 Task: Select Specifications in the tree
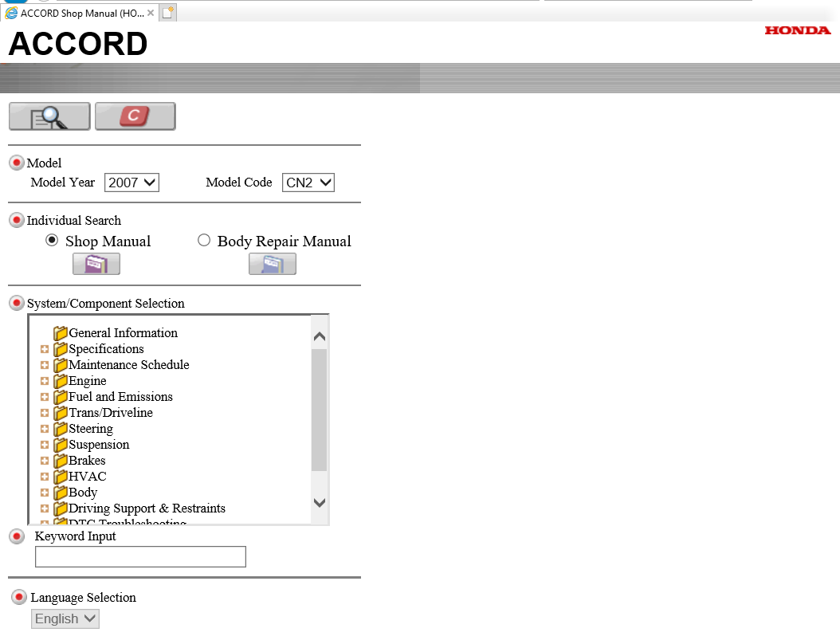coord(106,349)
